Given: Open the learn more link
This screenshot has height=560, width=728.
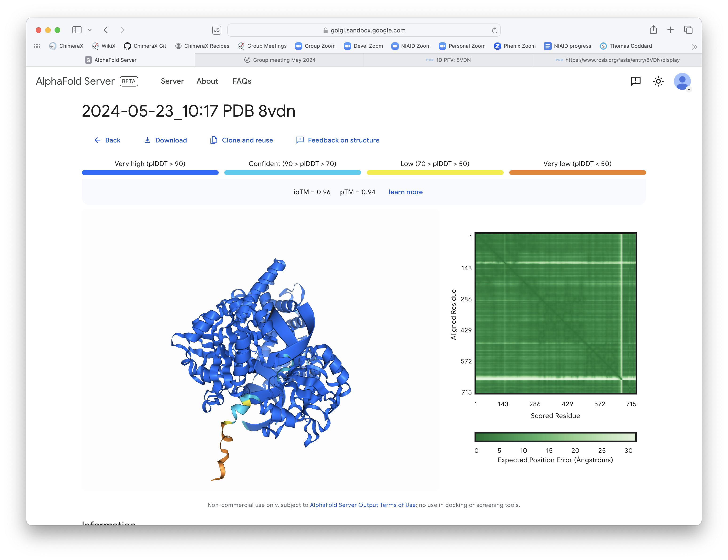Looking at the screenshot, I should (x=405, y=192).
